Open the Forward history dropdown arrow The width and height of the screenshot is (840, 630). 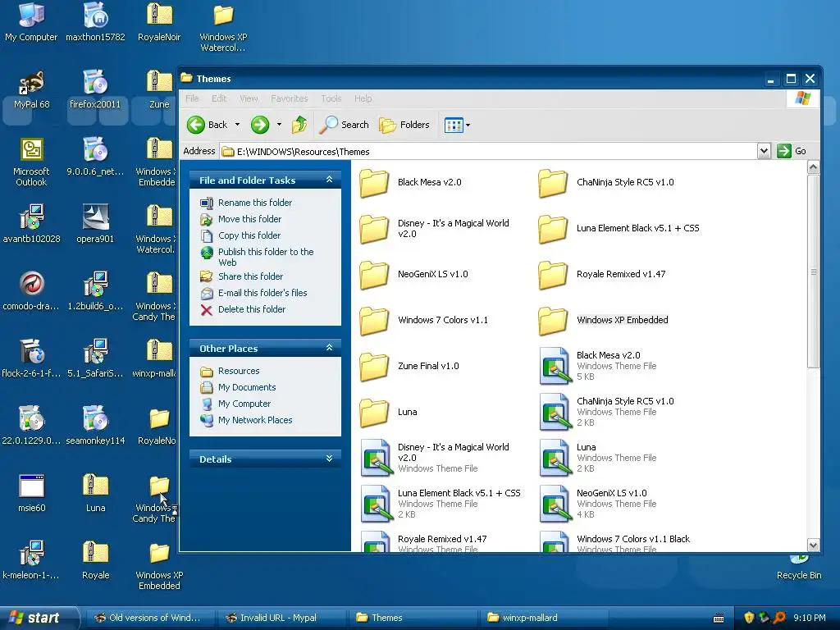[279, 125]
